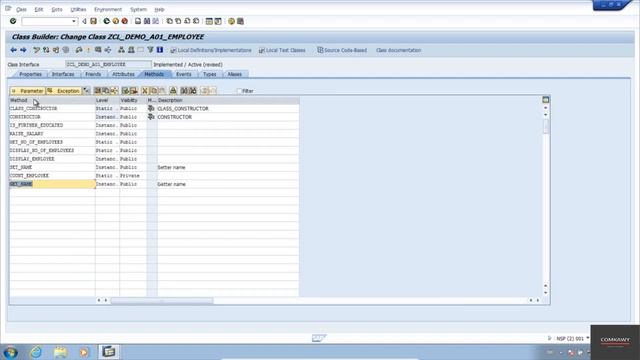Image resolution: width=640 pixels, height=360 pixels.
Task: Select the DISPLAY_EMPLOYEE method cell
Action: click(x=52, y=159)
